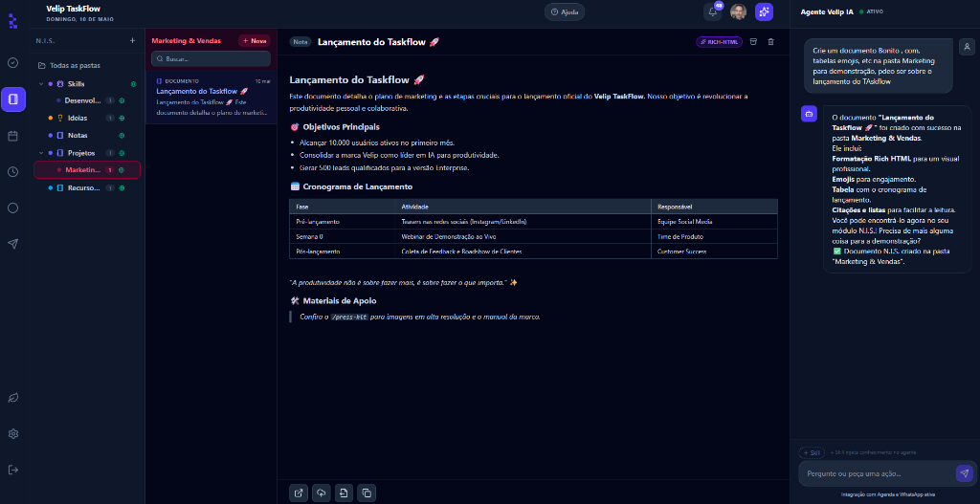Click the RICH-HTML badge
Screen dimensions: 980x504
coord(720,42)
